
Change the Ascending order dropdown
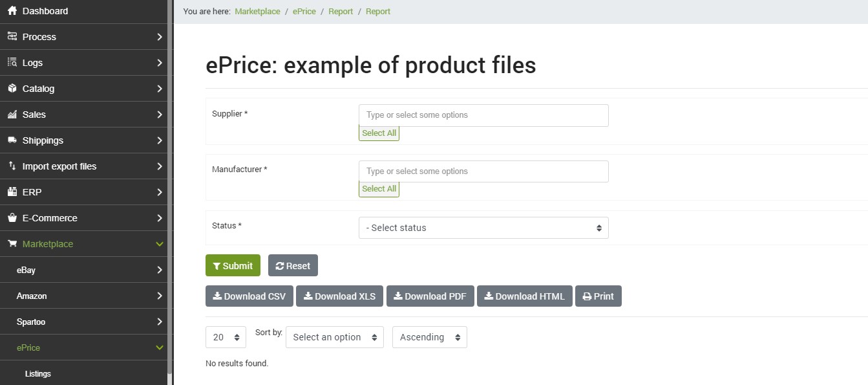tap(430, 337)
